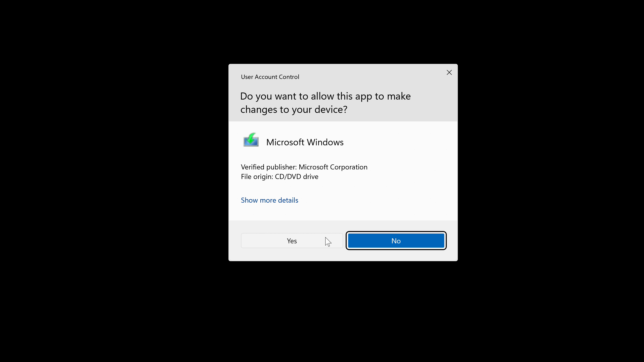Click the Microsoft Windows installer icon
The width and height of the screenshot is (644, 362).
(251, 140)
